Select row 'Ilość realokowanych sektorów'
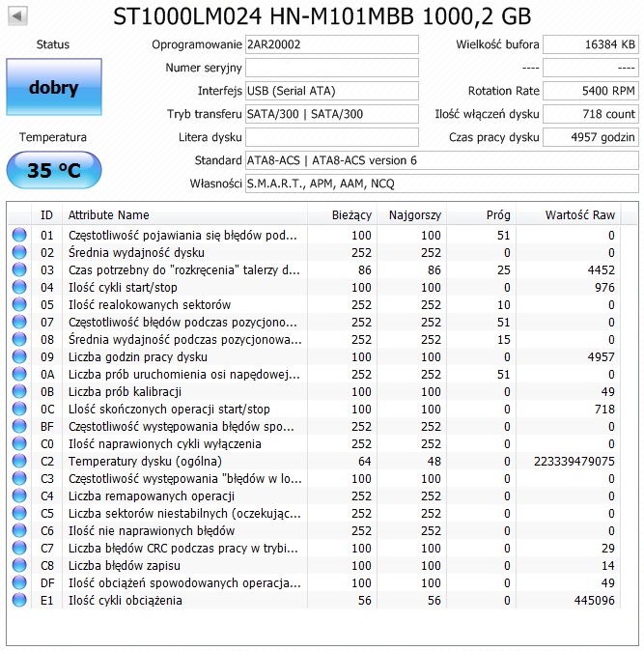The width and height of the screenshot is (644, 651). [314, 305]
